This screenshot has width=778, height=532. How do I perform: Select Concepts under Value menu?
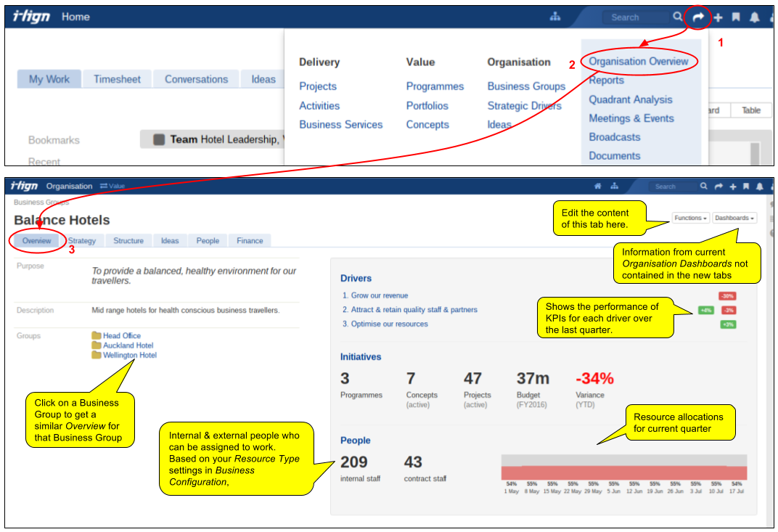tap(427, 125)
